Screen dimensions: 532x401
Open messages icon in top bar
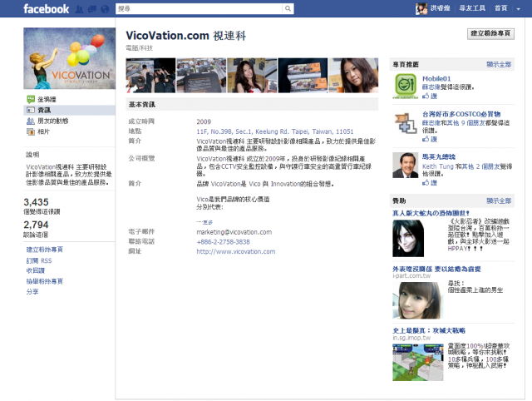pos(92,9)
